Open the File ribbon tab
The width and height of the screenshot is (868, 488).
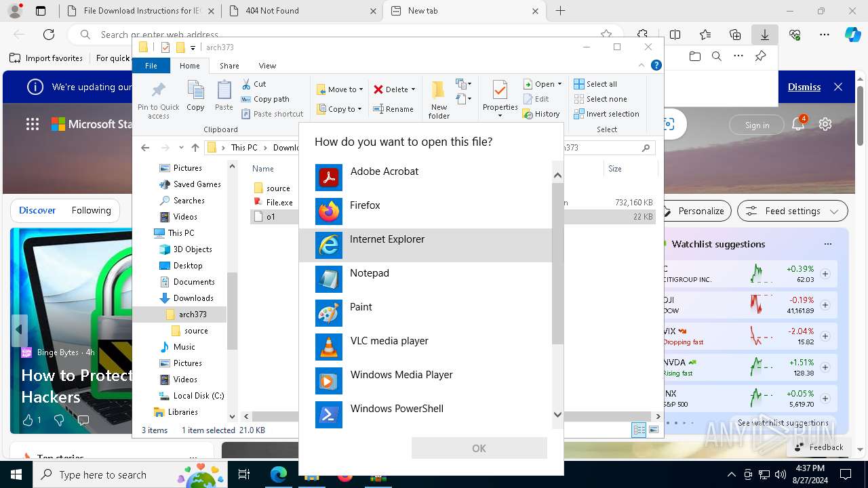[151, 66]
